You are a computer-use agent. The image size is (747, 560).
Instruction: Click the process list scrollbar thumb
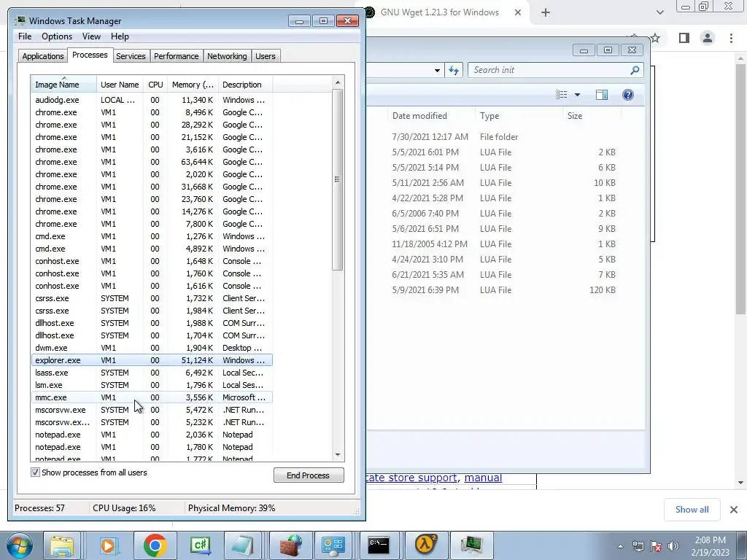click(x=338, y=179)
